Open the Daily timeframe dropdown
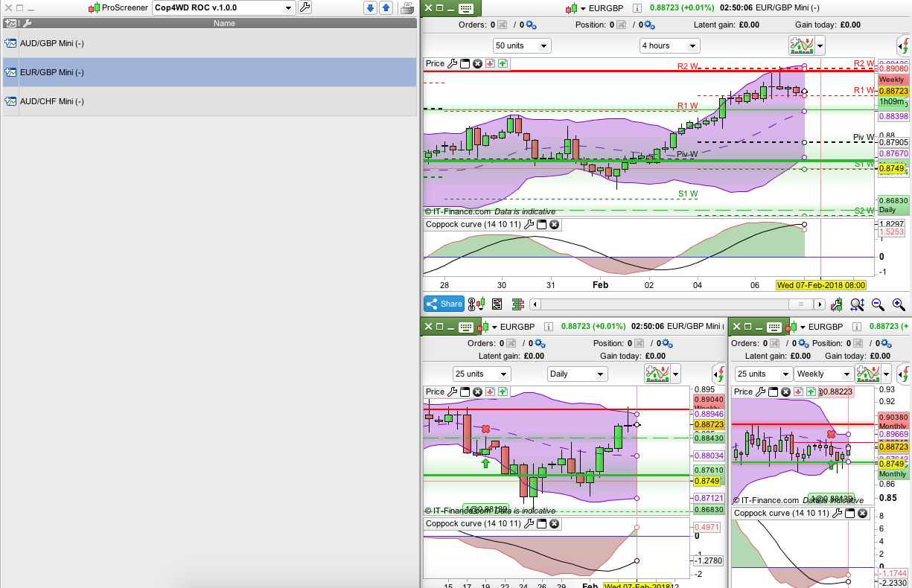This screenshot has width=912, height=588. [578, 374]
